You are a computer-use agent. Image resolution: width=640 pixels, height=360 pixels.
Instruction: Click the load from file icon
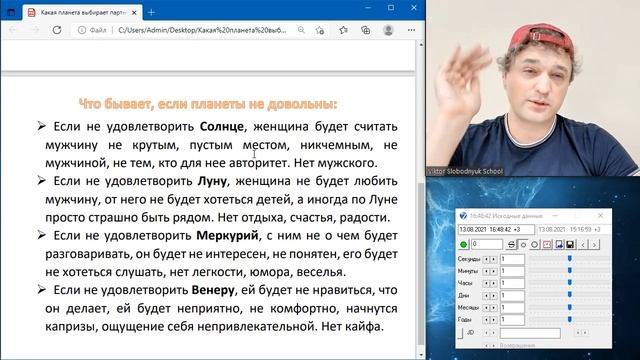tap(559, 244)
